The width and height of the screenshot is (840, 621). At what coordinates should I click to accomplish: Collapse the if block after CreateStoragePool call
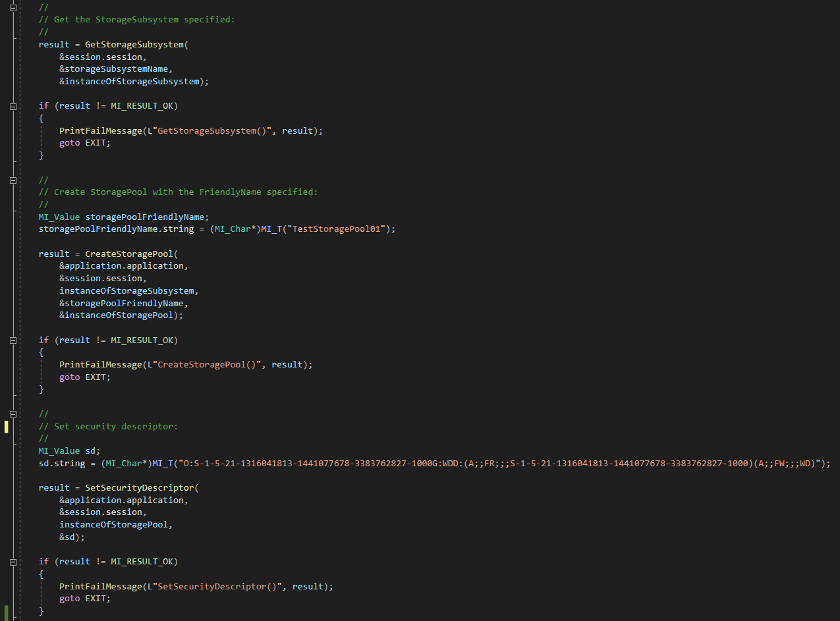point(13,340)
